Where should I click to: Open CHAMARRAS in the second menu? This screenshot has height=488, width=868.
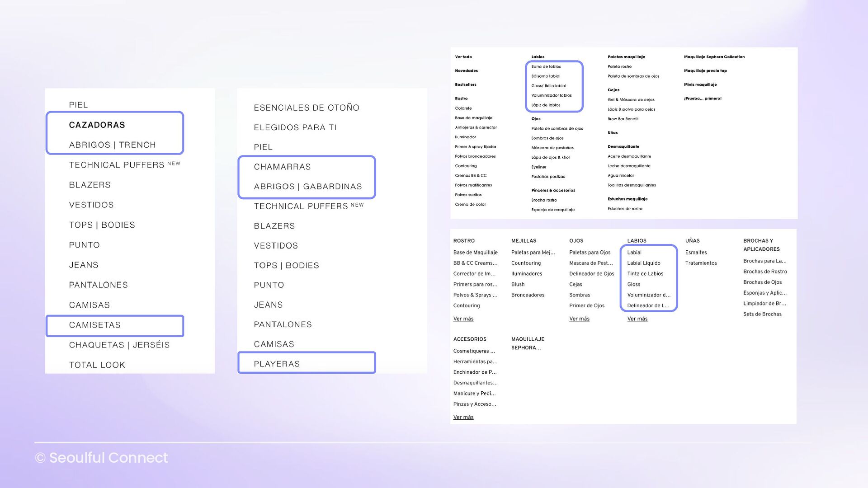point(282,167)
